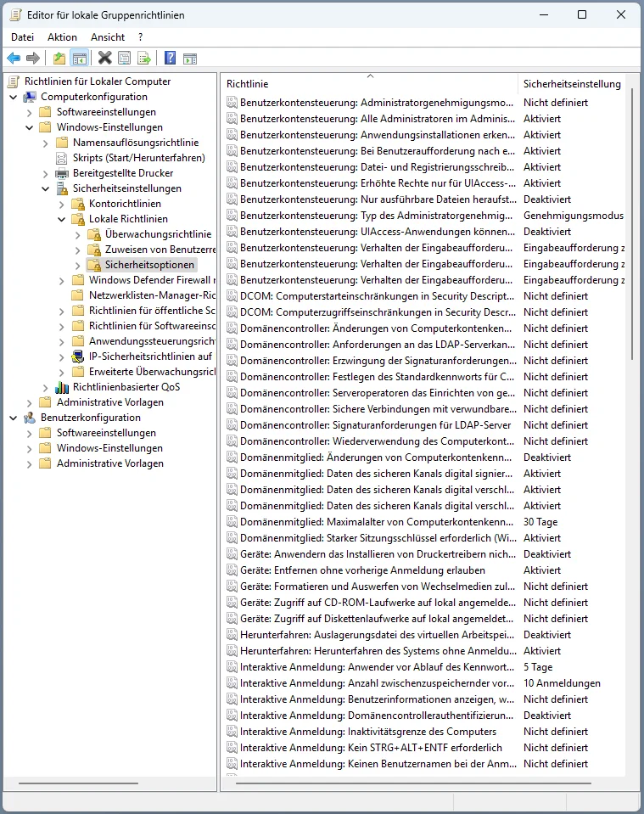Click the Richtlinienbasierter QoS chart icon
644x814 pixels.
click(x=62, y=387)
